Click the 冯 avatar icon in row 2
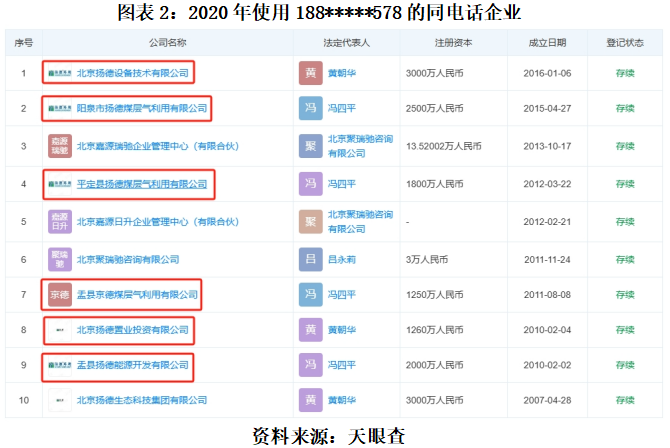 311,108
